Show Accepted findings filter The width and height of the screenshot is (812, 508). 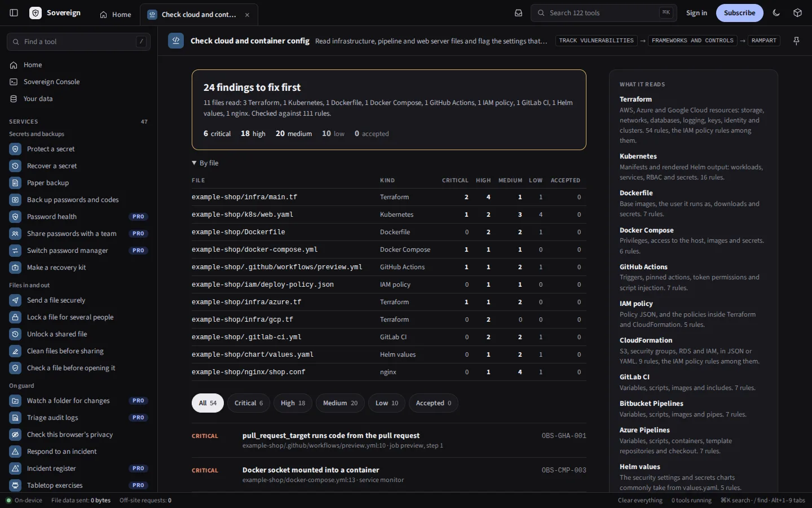434,403
